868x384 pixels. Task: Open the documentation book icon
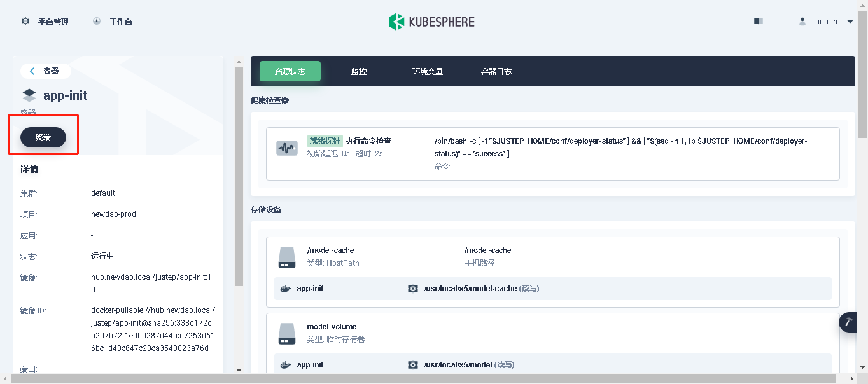[x=758, y=21]
